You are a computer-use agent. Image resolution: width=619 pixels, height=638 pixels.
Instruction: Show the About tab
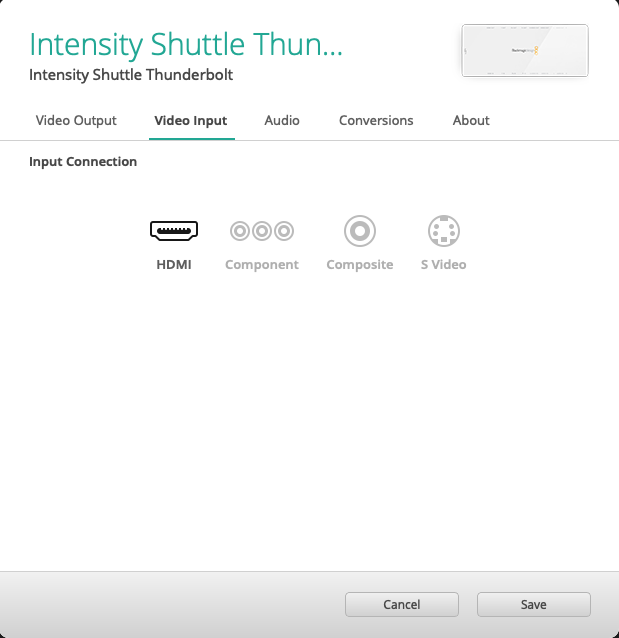click(471, 120)
